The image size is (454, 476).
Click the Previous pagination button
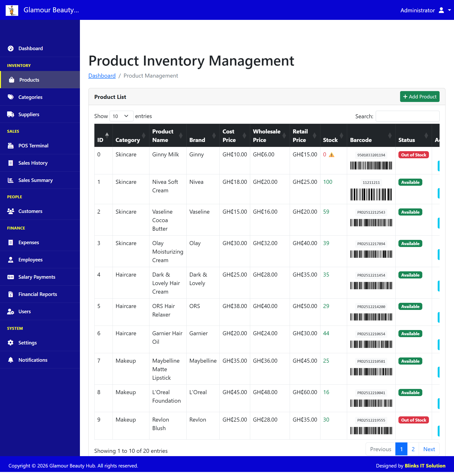coord(380,449)
